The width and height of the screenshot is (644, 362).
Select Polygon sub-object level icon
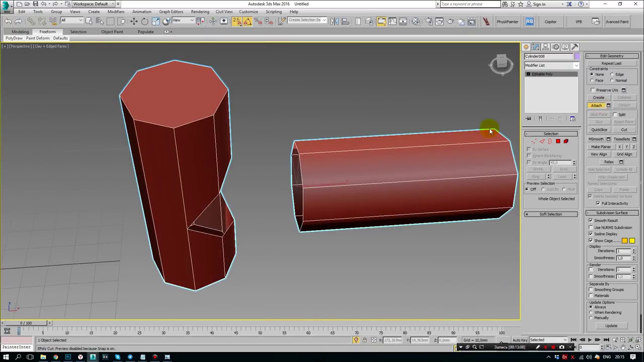(558, 141)
